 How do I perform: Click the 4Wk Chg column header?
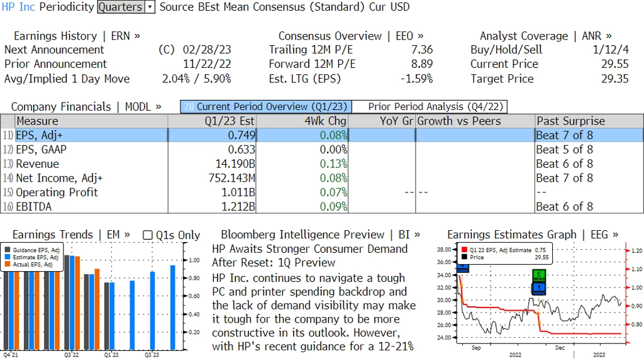tap(302, 121)
